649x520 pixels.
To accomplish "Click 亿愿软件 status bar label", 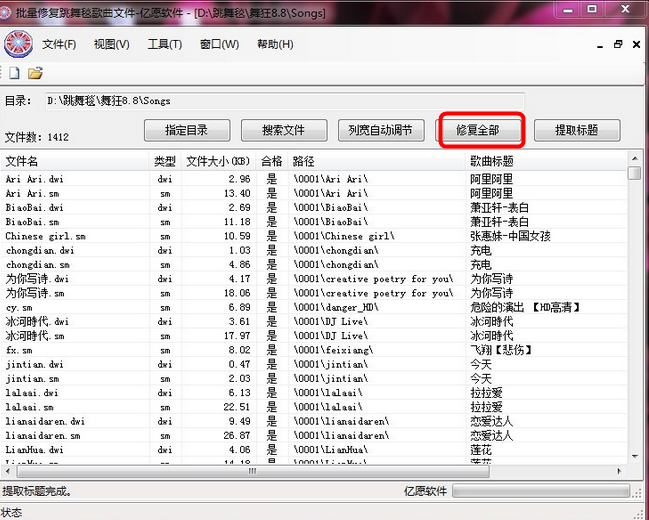I will pyautogui.click(x=425, y=491).
